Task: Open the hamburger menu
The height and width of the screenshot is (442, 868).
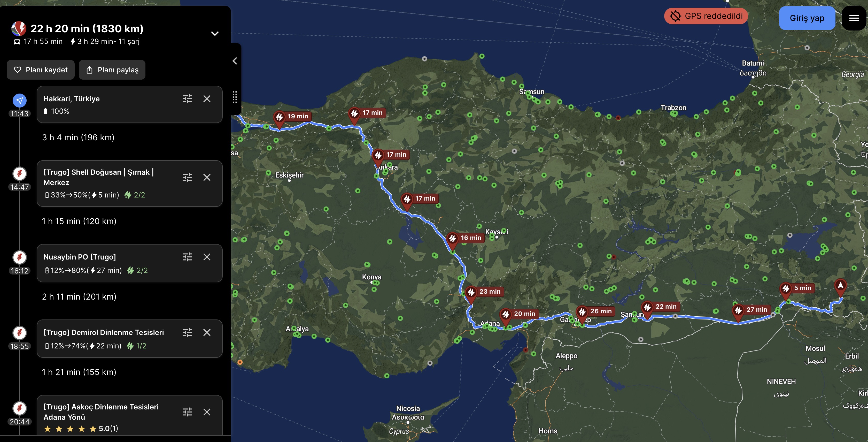Action: (x=854, y=18)
